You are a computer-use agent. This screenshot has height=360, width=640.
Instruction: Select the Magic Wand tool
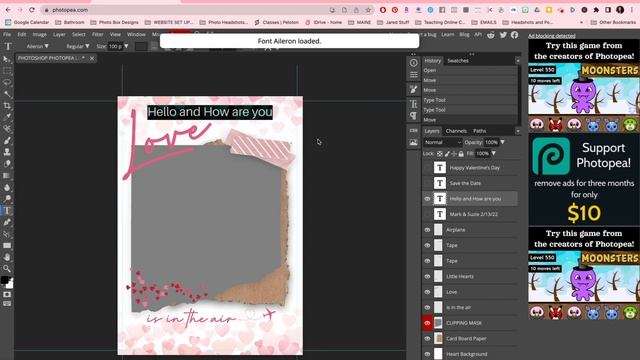(x=7, y=94)
